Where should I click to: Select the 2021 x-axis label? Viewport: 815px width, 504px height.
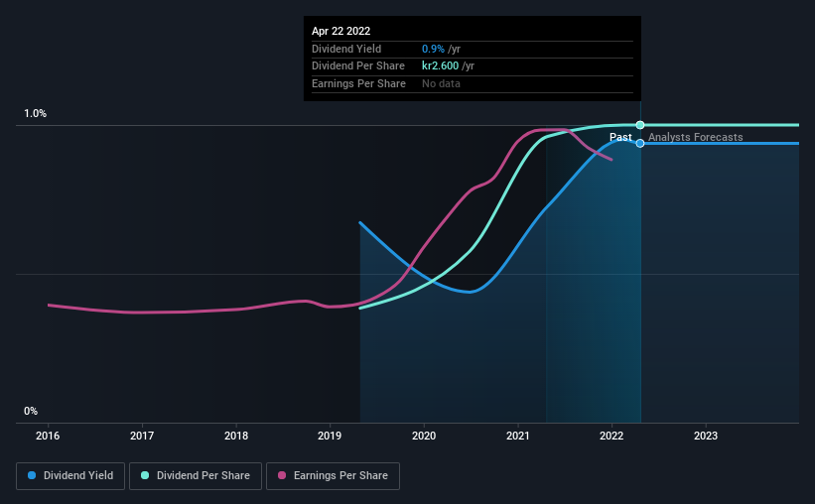(x=518, y=436)
